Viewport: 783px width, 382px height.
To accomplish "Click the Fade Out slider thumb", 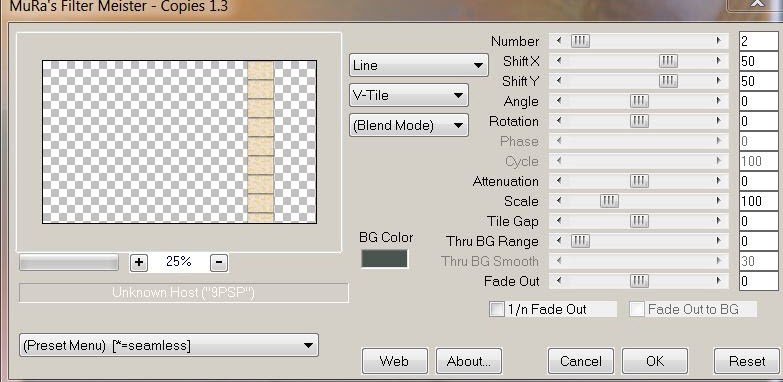I will pyautogui.click(x=639, y=281).
